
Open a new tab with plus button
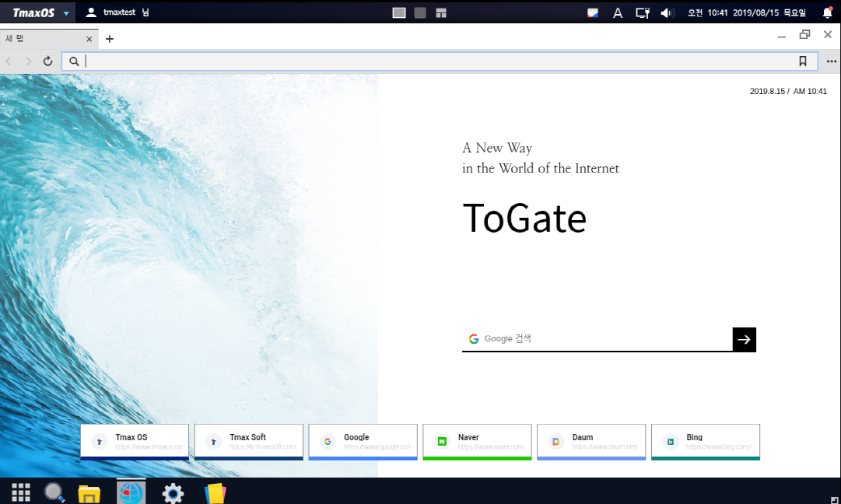(110, 39)
